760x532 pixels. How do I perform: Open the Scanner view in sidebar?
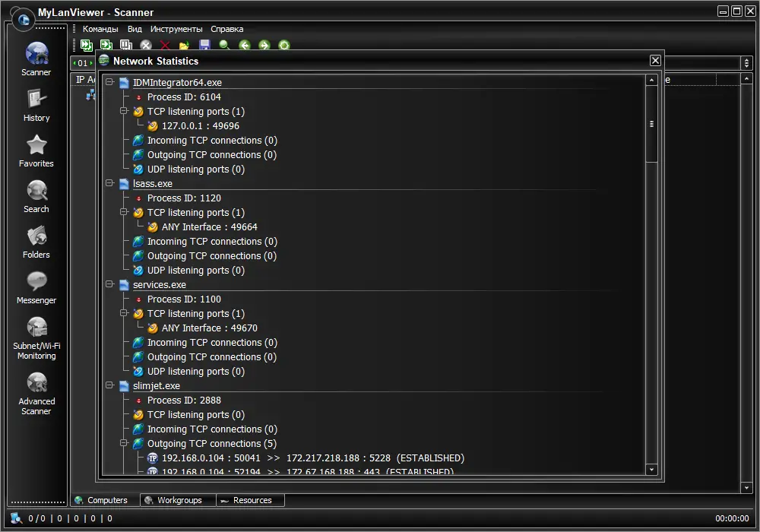(36, 59)
